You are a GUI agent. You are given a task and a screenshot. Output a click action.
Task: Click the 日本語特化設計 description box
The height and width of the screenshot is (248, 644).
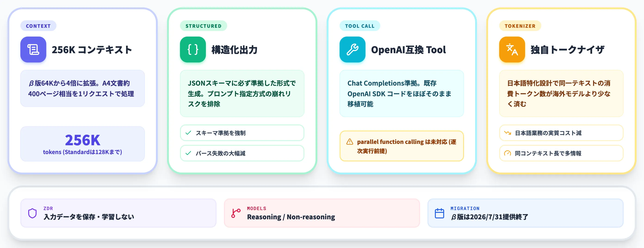point(561,93)
